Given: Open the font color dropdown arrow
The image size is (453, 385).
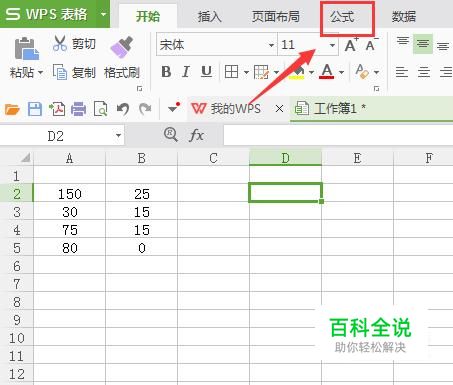Looking at the screenshot, I should tap(341, 72).
